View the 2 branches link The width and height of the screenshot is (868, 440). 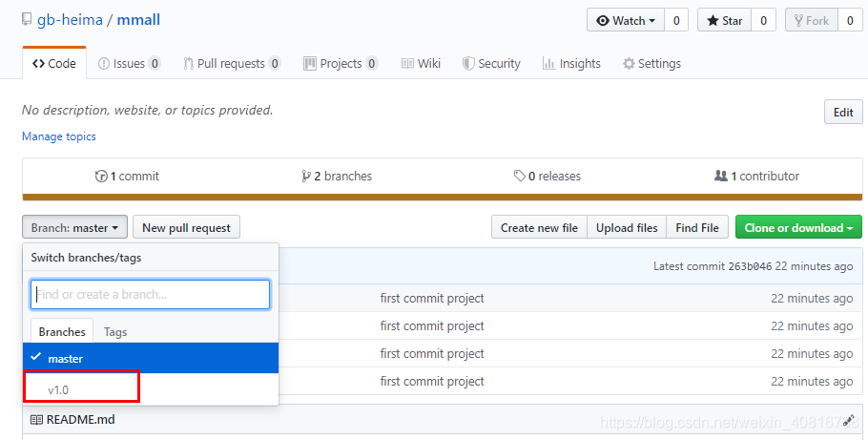[337, 177]
